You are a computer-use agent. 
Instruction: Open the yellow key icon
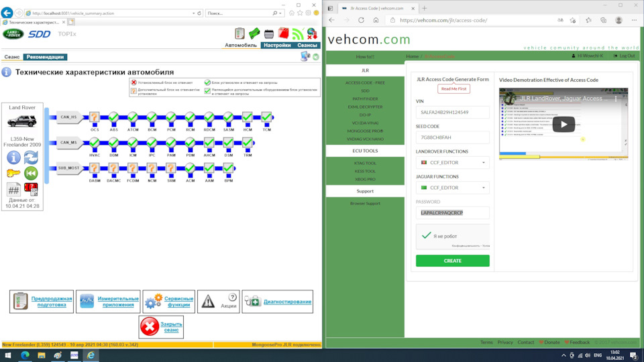pyautogui.click(x=13, y=173)
